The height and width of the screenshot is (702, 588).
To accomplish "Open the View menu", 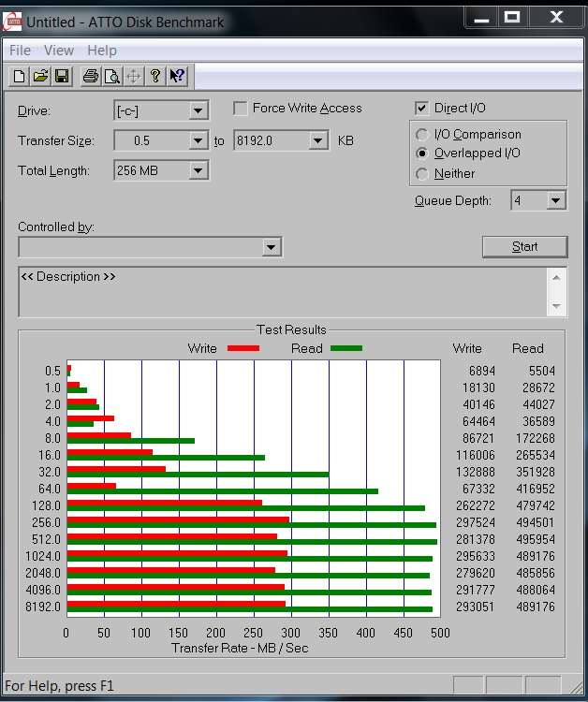I will pos(58,51).
